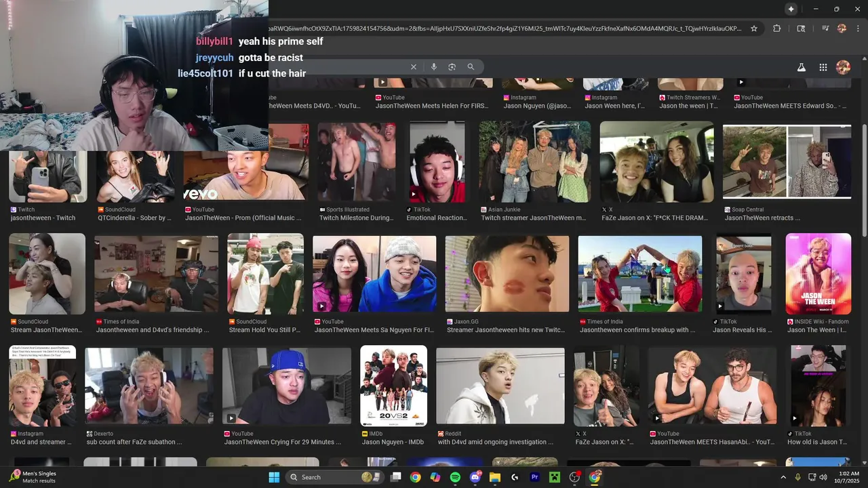This screenshot has width=868, height=488.
Task: Open Chrome media controls icon
Action: click(825, 28)
